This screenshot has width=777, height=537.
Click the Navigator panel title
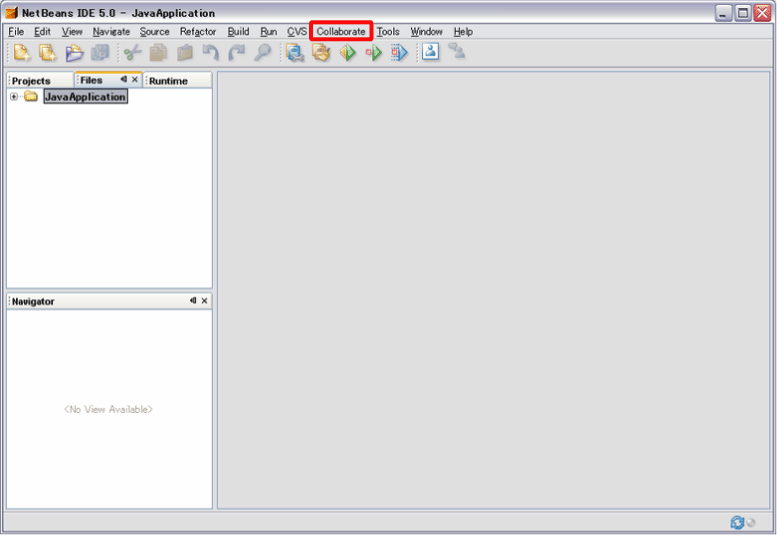click(33, 302)
